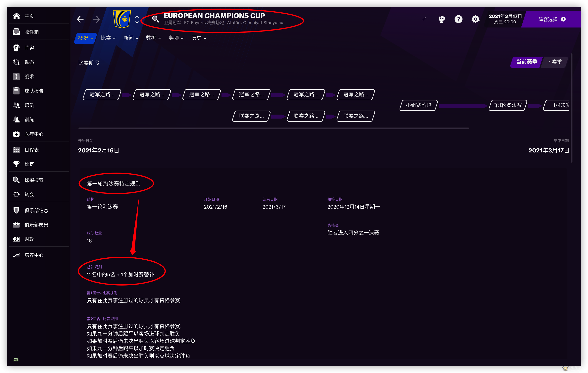Image resolution: width=588 pixels, height=373 pixels.
Task: Click the globe world icon
Action: pyautogui.click(x=441, y=19)
